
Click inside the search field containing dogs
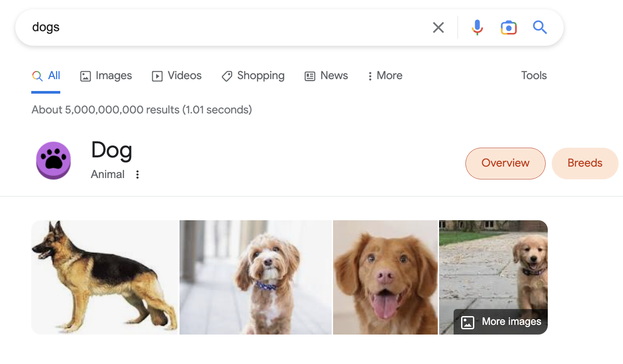tap(220, 27)
